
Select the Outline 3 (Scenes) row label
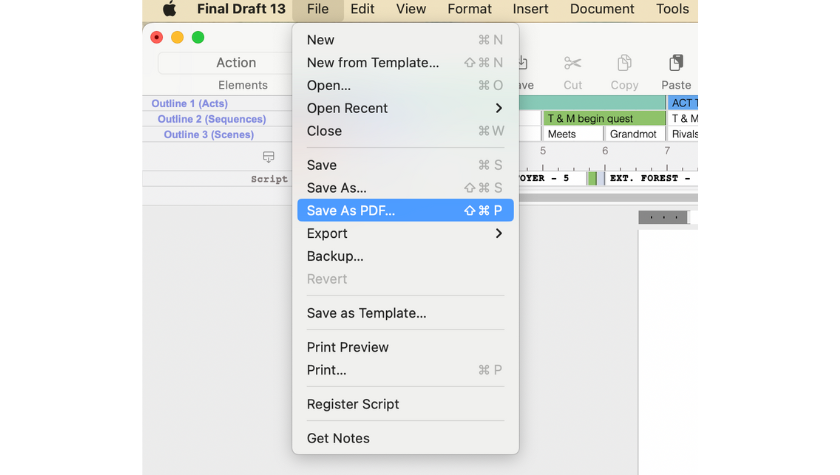click(208, 134)
